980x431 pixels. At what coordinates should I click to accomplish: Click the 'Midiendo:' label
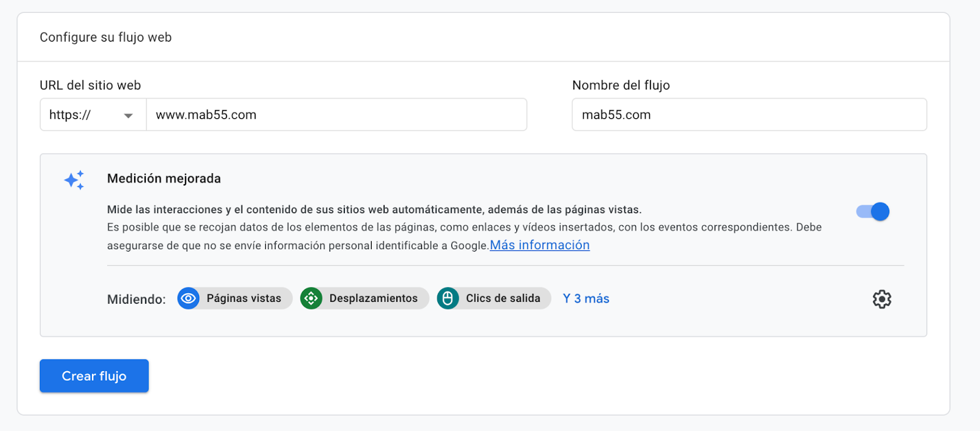137,299
